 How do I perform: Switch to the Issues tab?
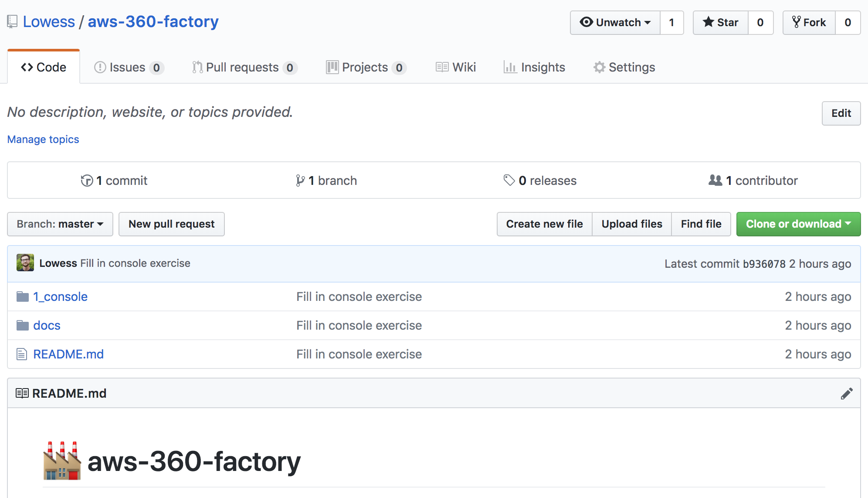point(128,68)
